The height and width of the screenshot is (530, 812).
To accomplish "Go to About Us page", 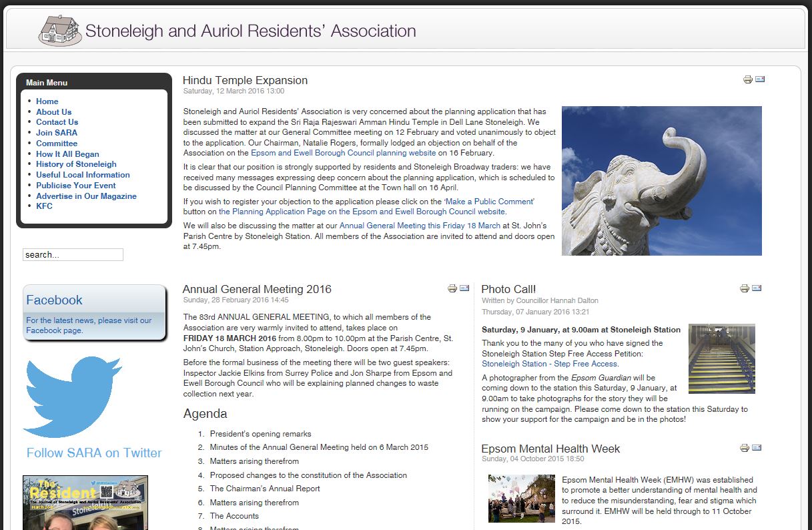I will pos(54,112).
